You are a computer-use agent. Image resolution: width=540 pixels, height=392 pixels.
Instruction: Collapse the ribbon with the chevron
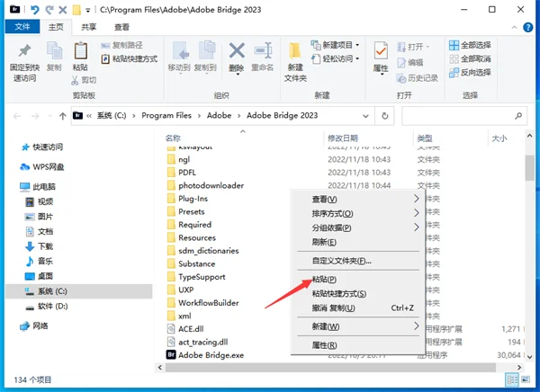coord(514,27)
